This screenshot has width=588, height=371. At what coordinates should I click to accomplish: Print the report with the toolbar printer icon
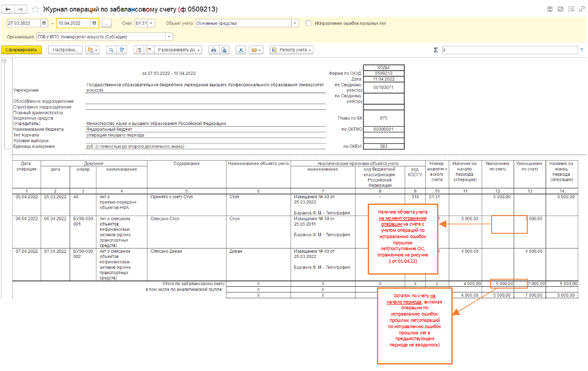214,50
